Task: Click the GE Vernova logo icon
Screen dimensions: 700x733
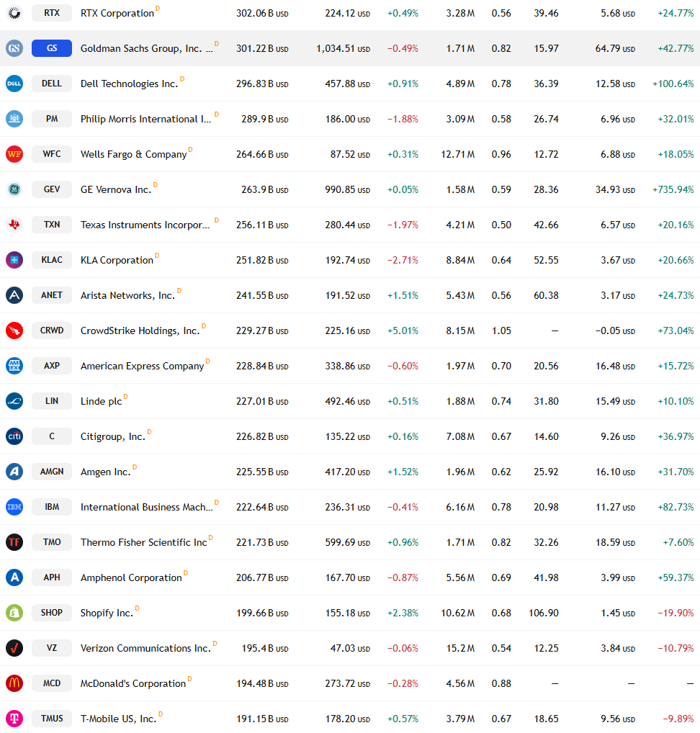Action: click(14, 189)
